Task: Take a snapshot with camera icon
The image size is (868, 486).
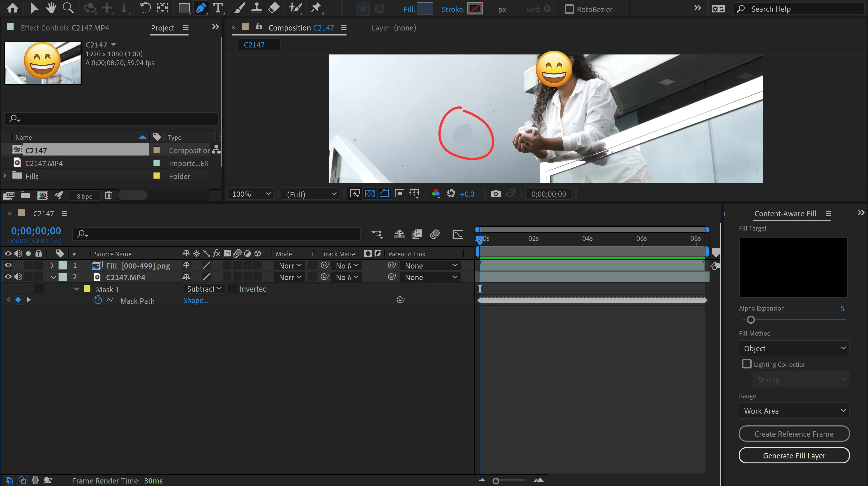Action: 495,194
